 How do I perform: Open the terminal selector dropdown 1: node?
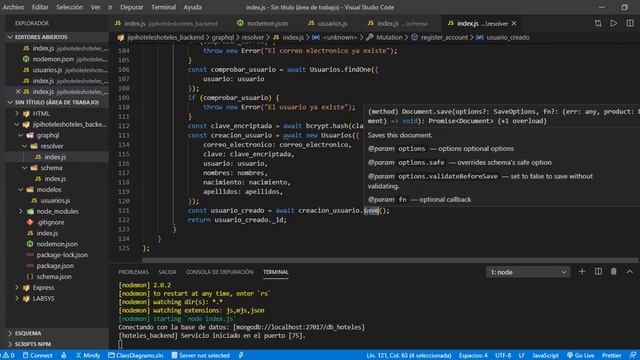pos(528,272)
